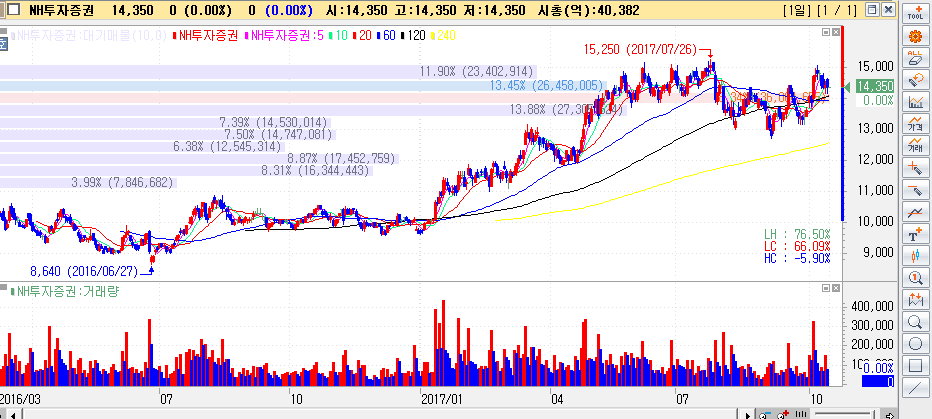
Task: Toggle the 60-day moving average legend
Action: point(386,35)
